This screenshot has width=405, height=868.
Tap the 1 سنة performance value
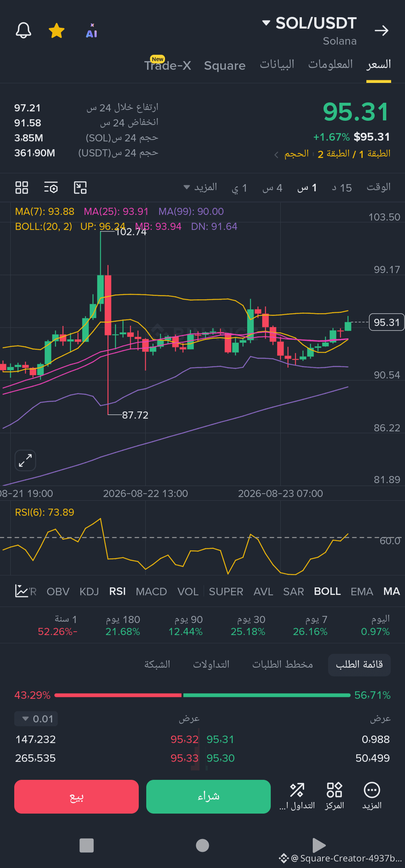(x=57, y=632)
